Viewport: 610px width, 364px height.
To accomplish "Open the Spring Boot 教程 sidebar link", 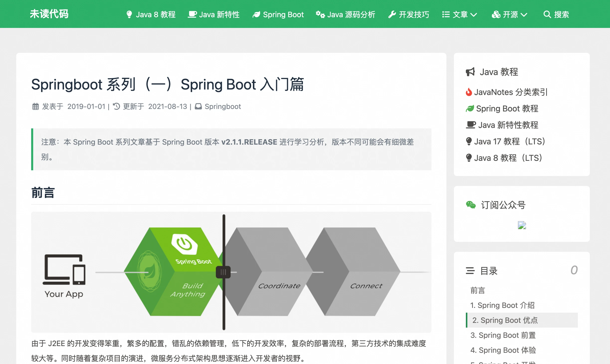I will point(507,108).
